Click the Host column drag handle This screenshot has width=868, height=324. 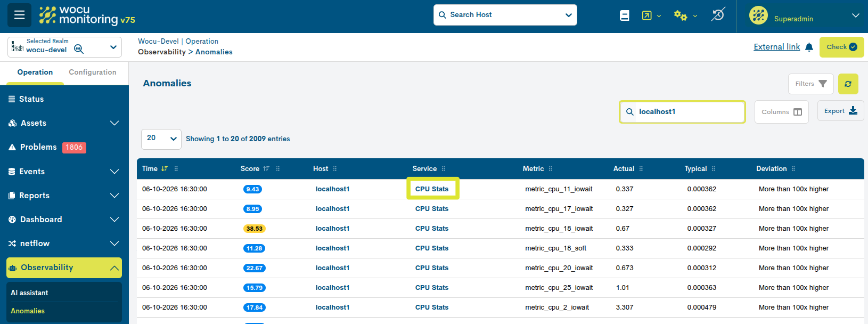pos(335,169)
